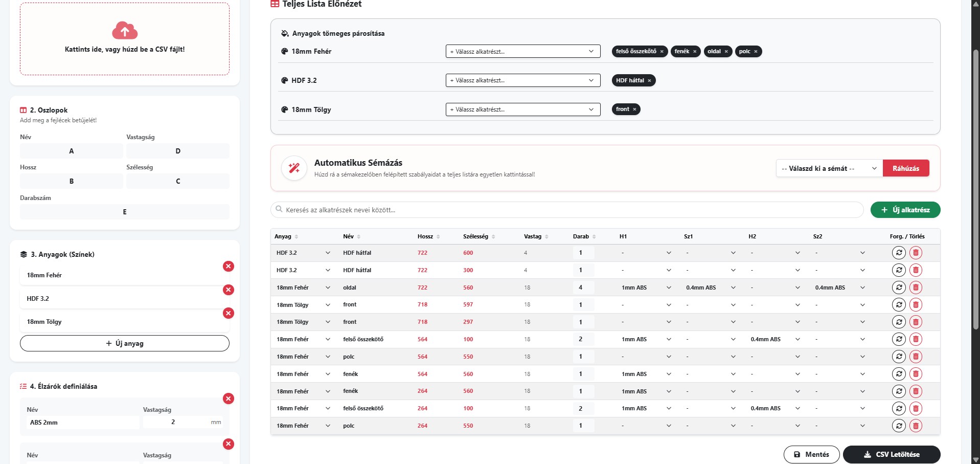Delete the HDF hátfal 722x600 row
Image resolution: width=980 pixels, height=464 pixels.
pyautogui.click(x=916, y=253)
